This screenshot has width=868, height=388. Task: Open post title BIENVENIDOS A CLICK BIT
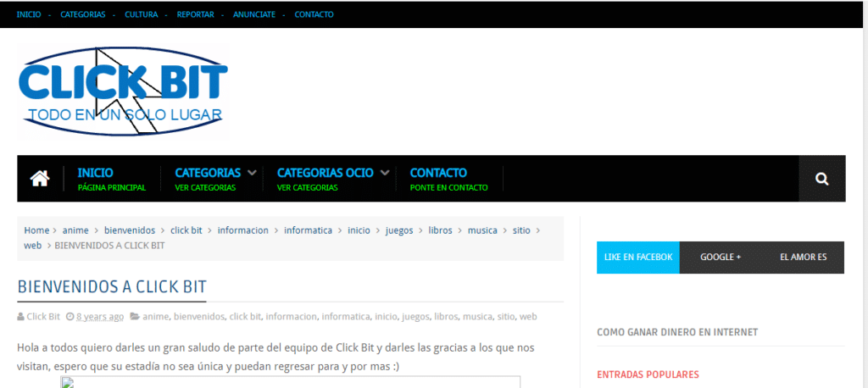click(x=112, y=286)
